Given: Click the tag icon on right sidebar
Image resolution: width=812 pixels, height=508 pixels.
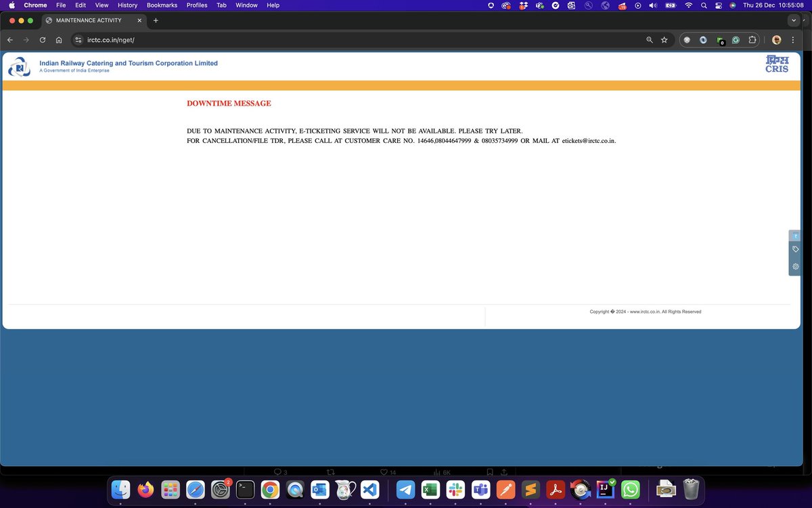Looking at the screenshot, I should coord(796,249).
